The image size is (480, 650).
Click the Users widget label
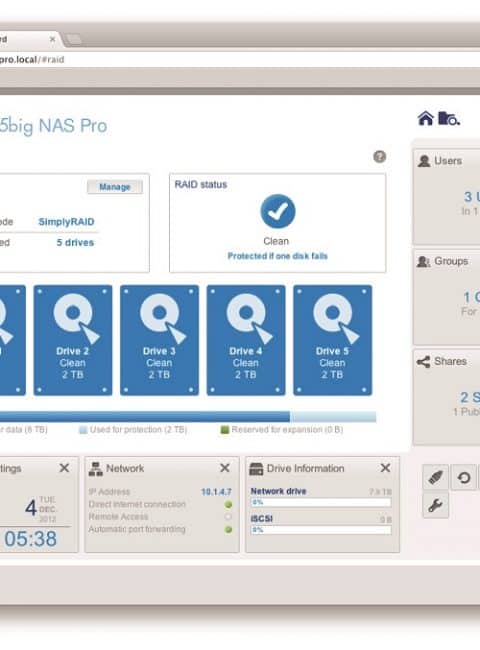(448, 161)
